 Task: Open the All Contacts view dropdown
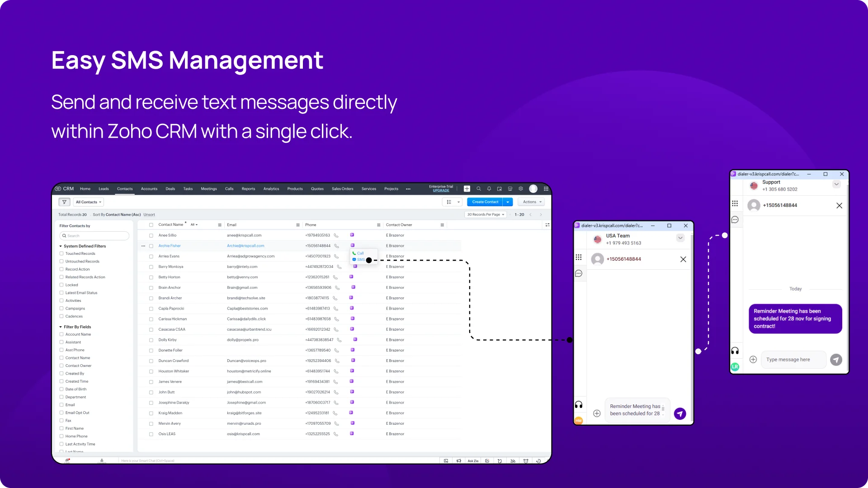coord(89,202)
